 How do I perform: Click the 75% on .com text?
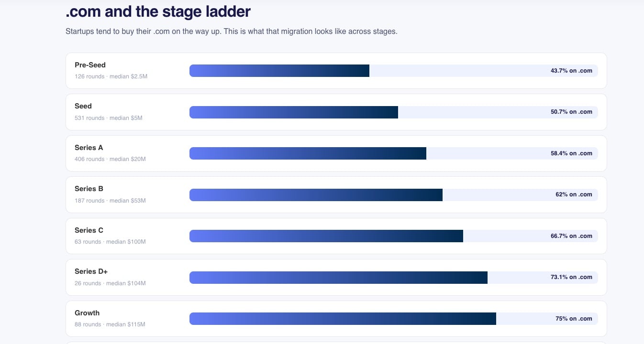(x=574, y=319)
